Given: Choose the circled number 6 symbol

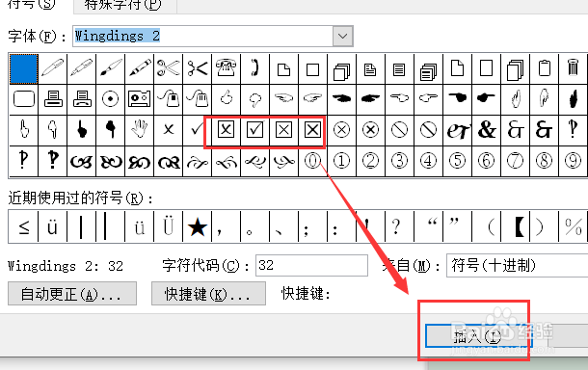Looking at the screenshot, I should [487, 161].
